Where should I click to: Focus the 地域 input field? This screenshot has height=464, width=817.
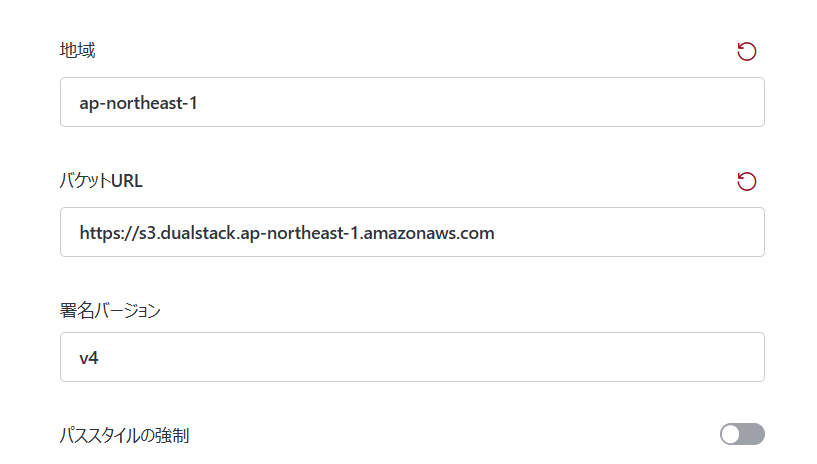tap(412, 102)
